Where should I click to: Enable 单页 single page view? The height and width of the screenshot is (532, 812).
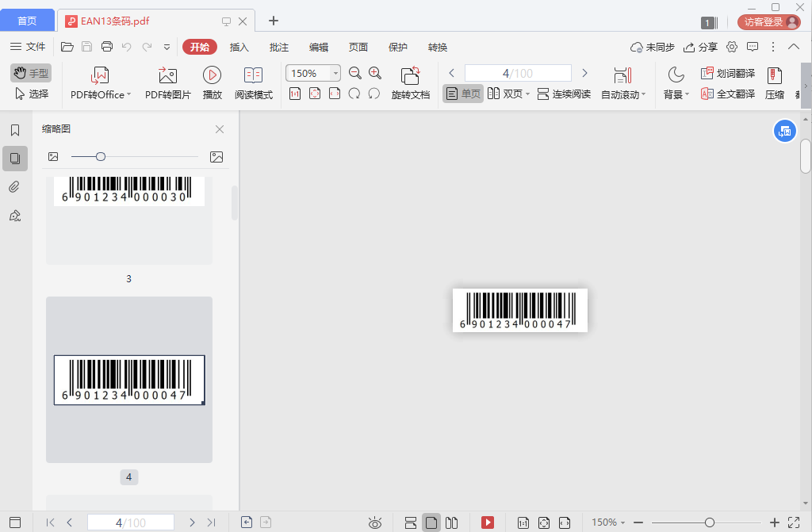point(463,94)
